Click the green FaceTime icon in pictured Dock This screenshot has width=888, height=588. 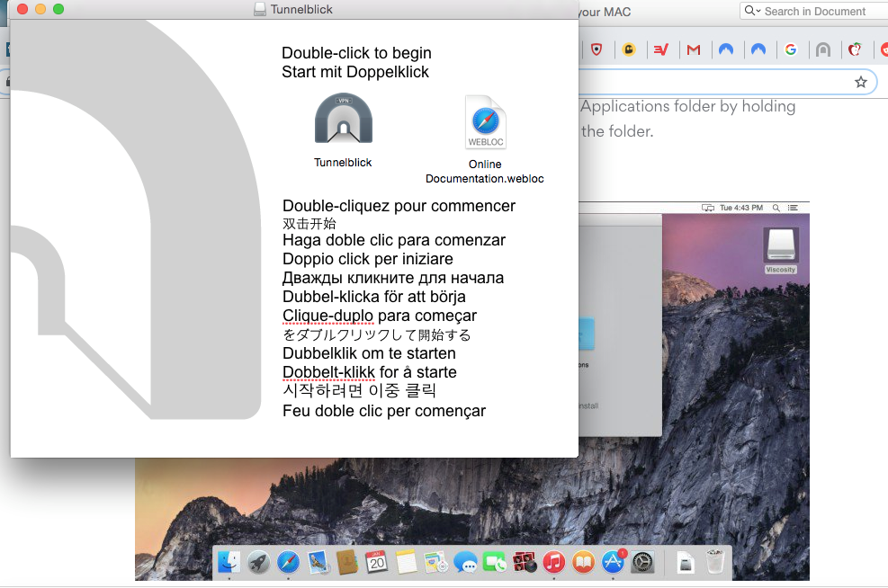tap(495, 563)
